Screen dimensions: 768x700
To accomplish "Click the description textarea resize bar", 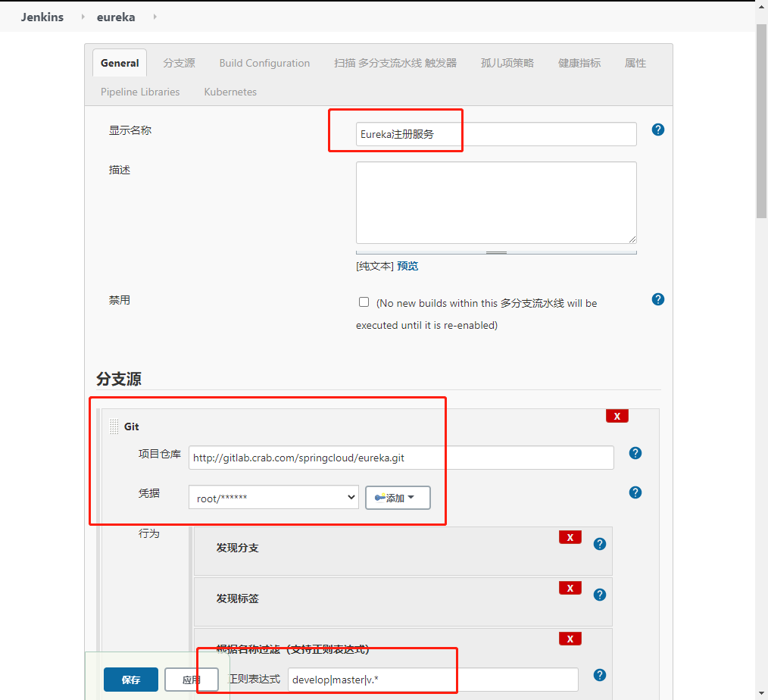I will pyautogui.click(x=496, y=252).
